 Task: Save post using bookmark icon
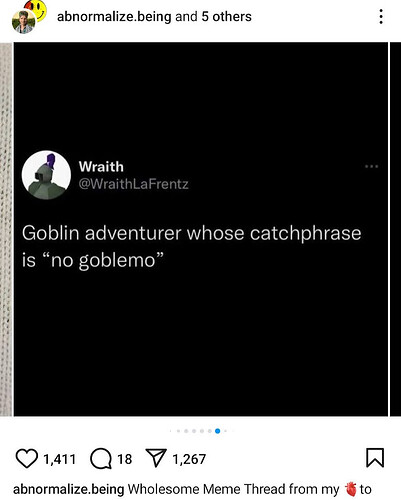(x=375, y=458)
